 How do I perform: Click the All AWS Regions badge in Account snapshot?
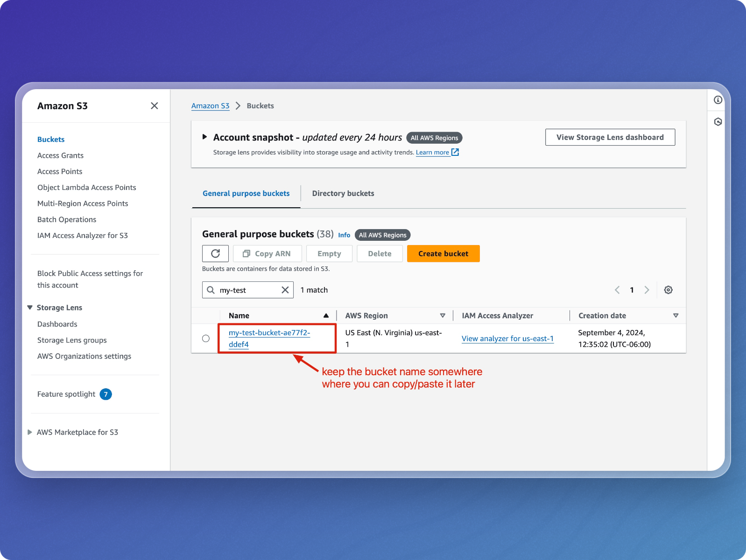point(434,138)
